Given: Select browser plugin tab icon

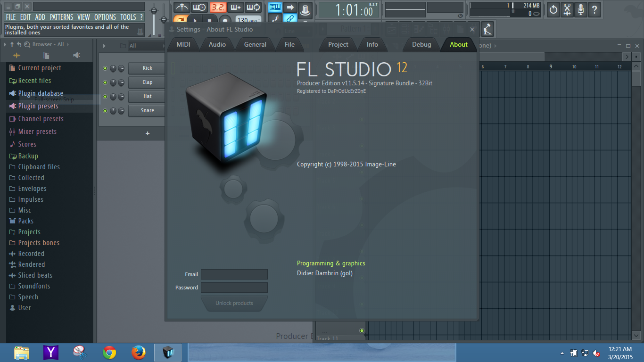Looking at the screenshot, I should (x=76, y=56).
